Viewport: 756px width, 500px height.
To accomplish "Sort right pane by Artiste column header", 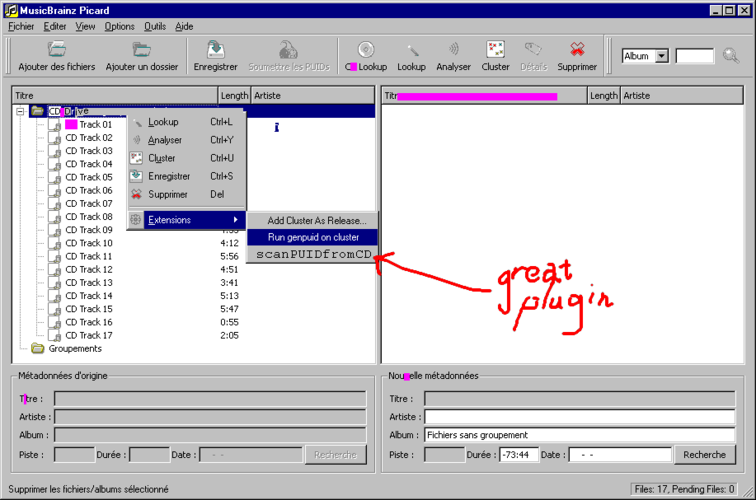I will 682,95.
